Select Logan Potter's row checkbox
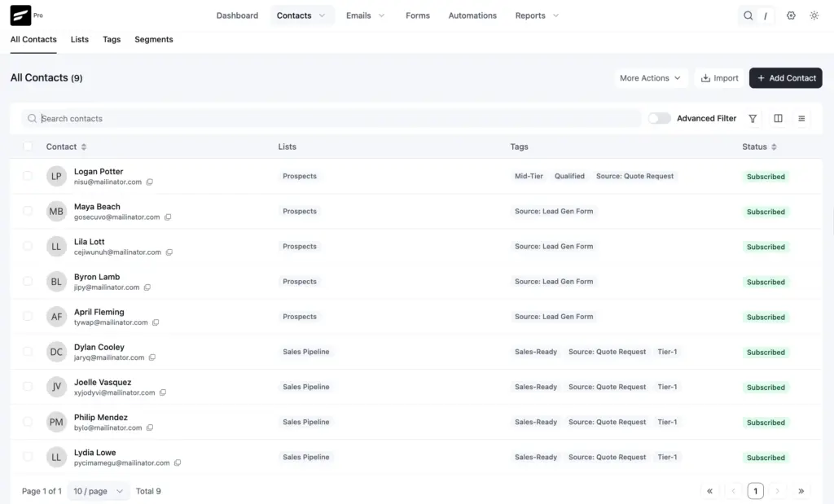 click(28, 175)
